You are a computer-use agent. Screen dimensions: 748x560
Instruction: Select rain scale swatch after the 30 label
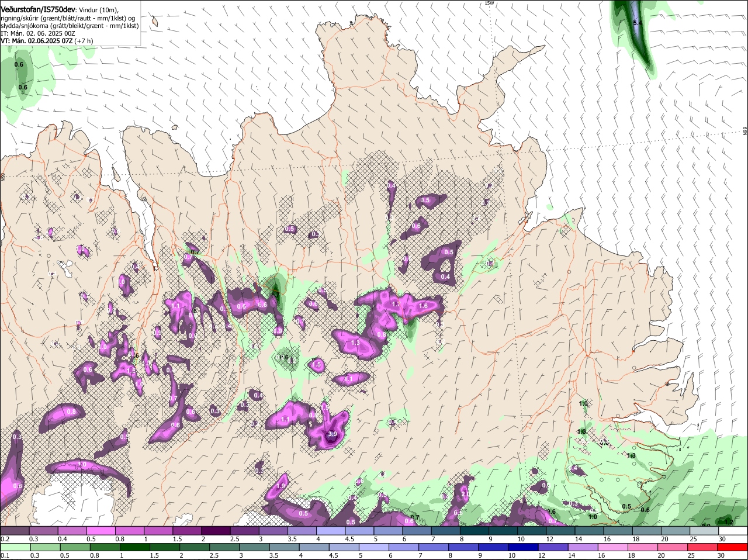(733, 547)
